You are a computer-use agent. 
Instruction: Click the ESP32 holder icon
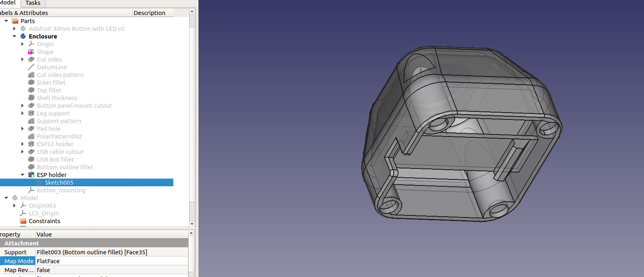pyautogui.click(x=31, y=144)
